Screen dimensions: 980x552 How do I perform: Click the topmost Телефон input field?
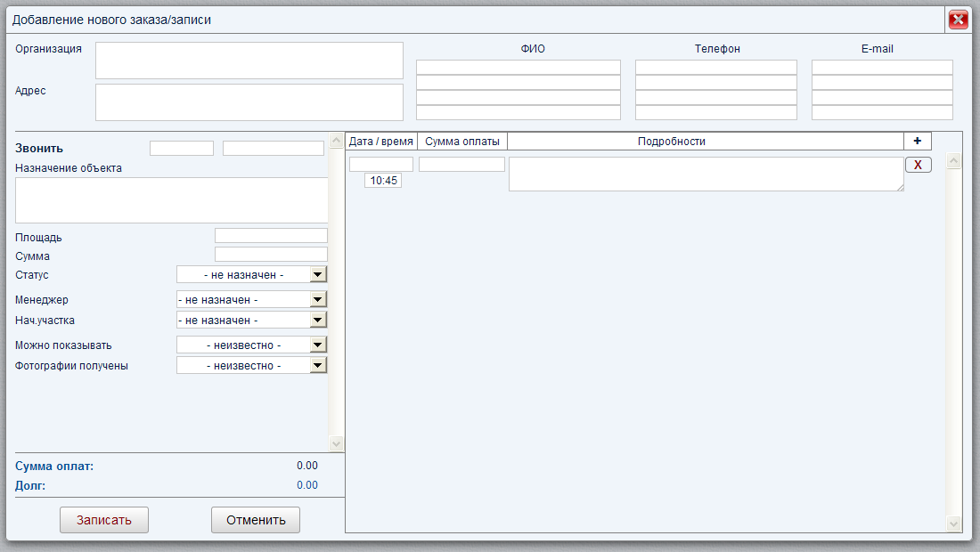[716, 68]
